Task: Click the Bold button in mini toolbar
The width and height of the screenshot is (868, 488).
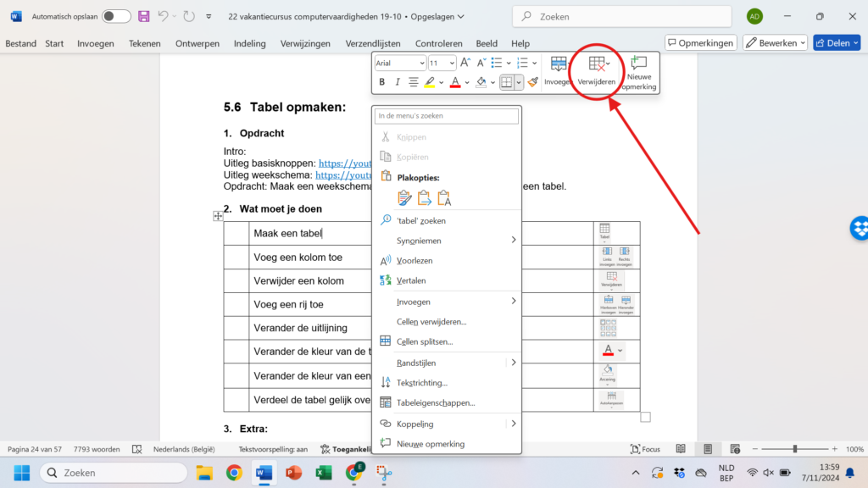Action: (382, 82)
